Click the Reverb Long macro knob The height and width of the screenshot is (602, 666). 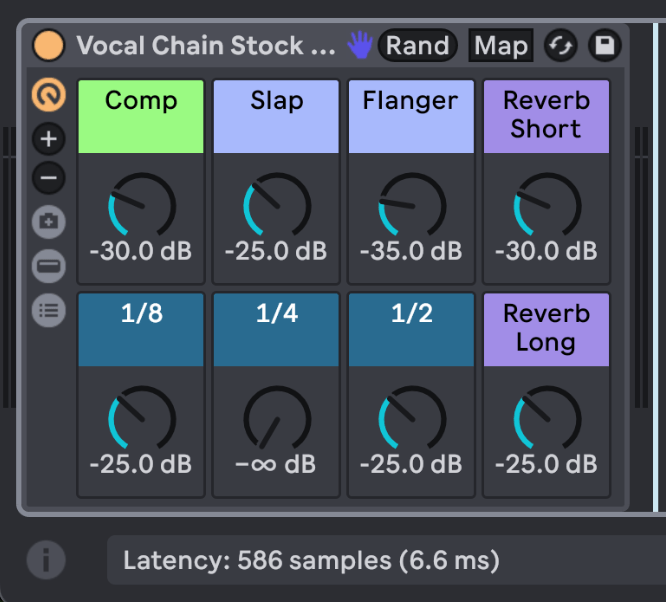point(547,418)
